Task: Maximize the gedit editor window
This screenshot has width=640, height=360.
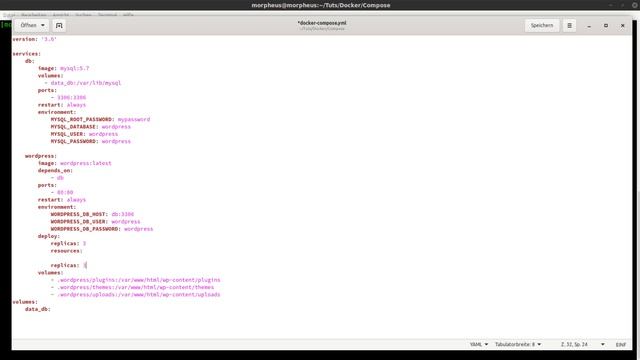Action: [606, 26]
